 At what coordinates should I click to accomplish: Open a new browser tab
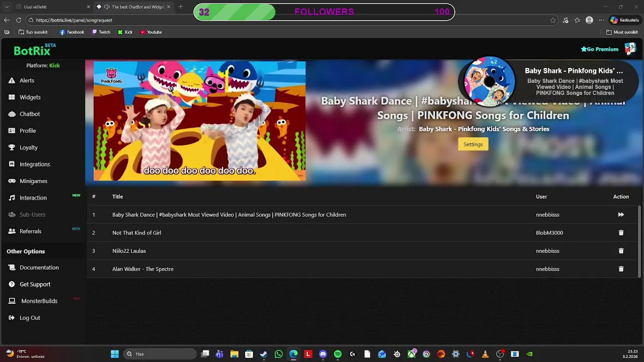181,7
